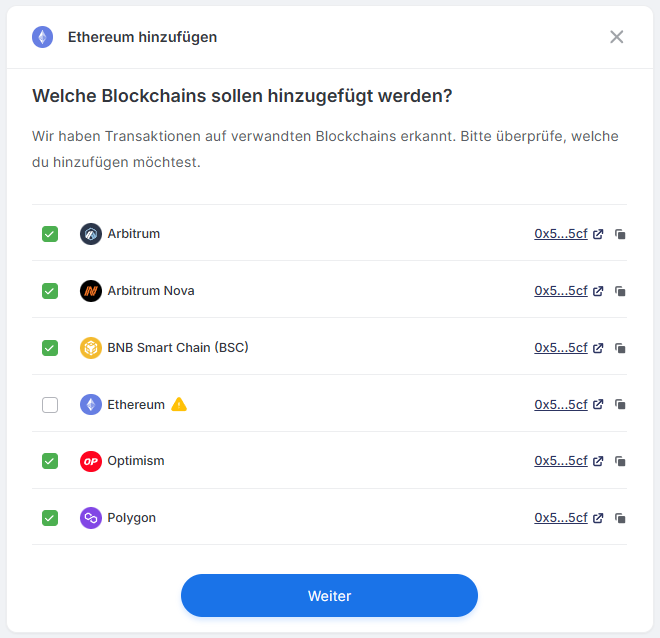Deselect the Arbitrum Nova blockchain

click(x=50, y=291)
